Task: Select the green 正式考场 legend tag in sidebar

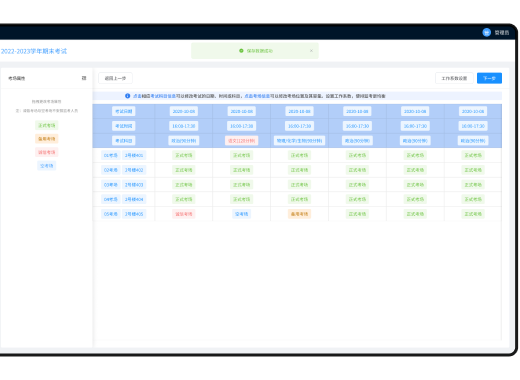Action: 47,125
